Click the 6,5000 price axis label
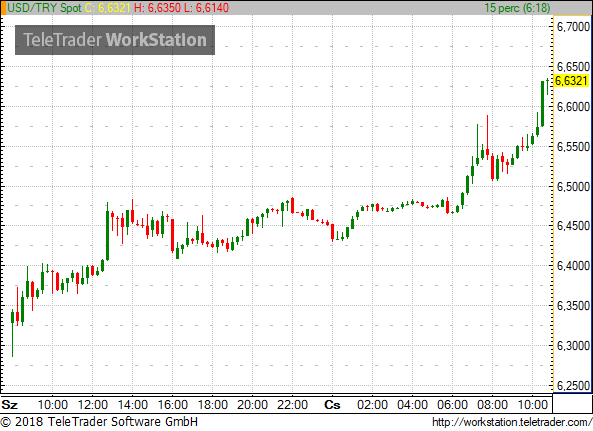The height and width of the screenshot is (431, 593). 573,186
